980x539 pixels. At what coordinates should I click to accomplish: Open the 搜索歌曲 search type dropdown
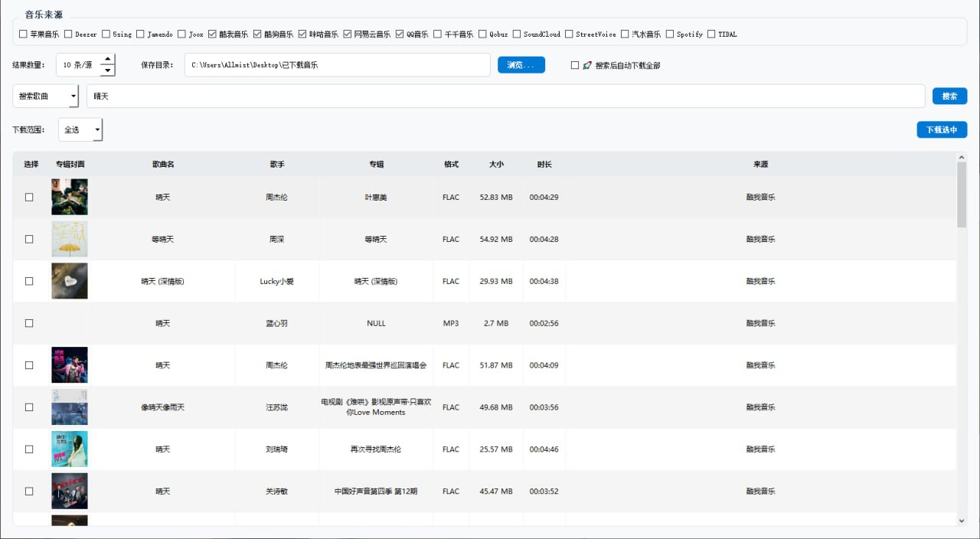click(46, 96)
